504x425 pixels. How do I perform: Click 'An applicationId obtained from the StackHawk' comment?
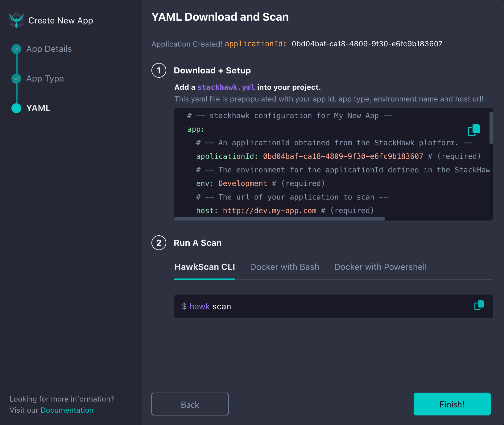pyautogui.click(x=334, y=143)
